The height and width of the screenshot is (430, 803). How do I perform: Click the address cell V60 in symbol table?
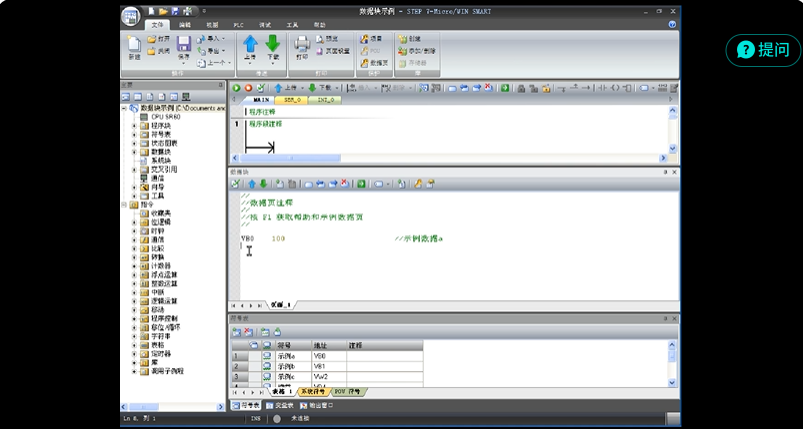(321, 356)
